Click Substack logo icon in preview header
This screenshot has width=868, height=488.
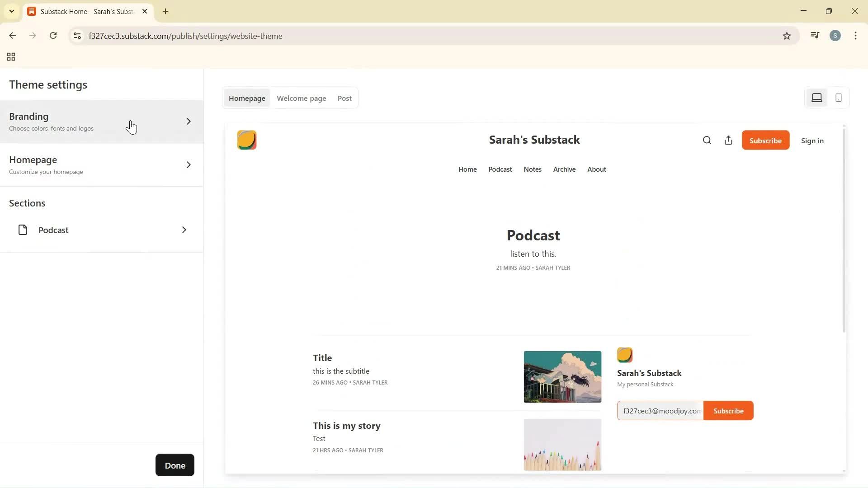(247, 140)
